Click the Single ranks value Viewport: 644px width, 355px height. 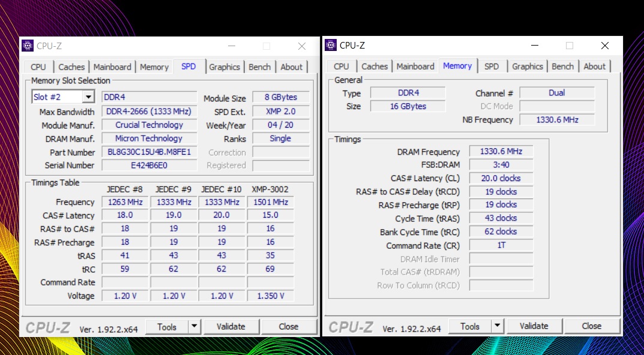281,139
